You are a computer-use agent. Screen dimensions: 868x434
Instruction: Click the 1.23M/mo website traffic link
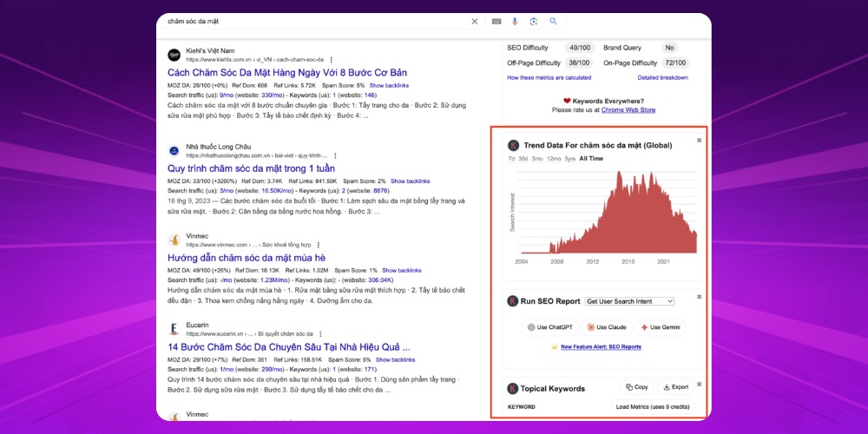click(276, 280)
